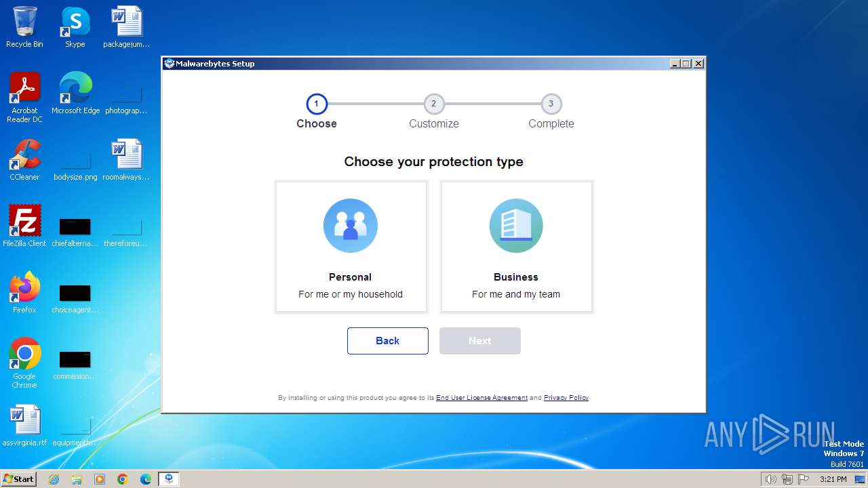The width and height of the screenshot is (868, 488).
Task: Click the greyed-out Next button
Action: pyautogui.click(x=480, y=341)
